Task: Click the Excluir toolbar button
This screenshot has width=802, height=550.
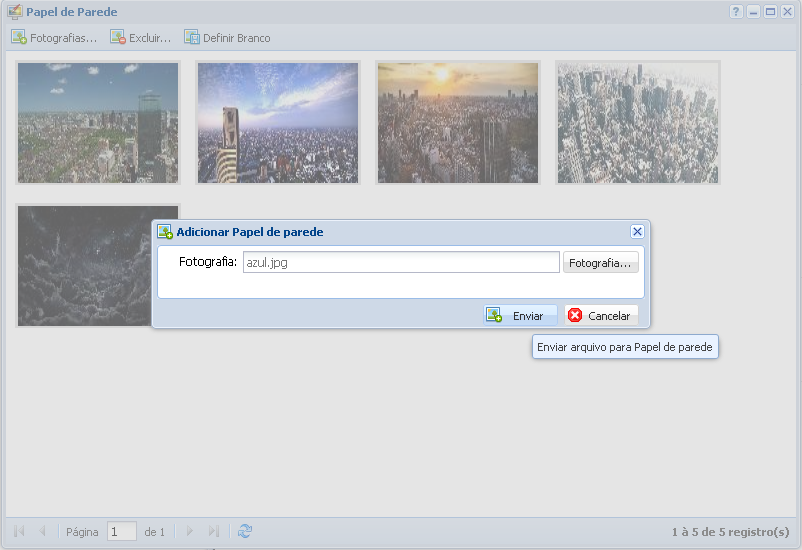Action: 141,38
